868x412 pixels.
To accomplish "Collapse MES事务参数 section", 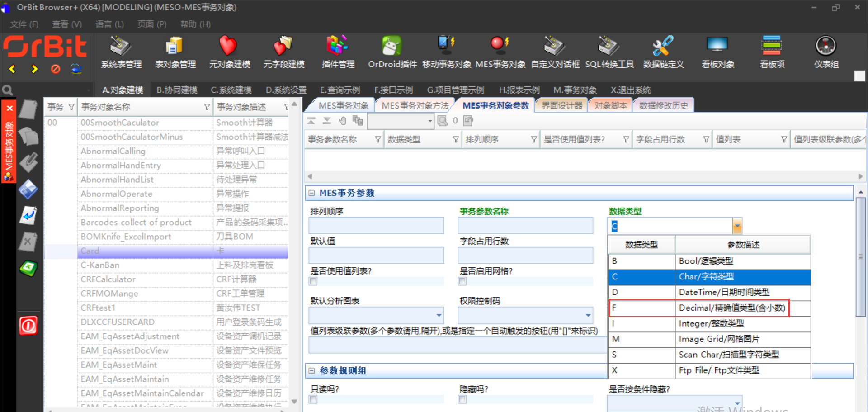I will (x=311, y=193).
